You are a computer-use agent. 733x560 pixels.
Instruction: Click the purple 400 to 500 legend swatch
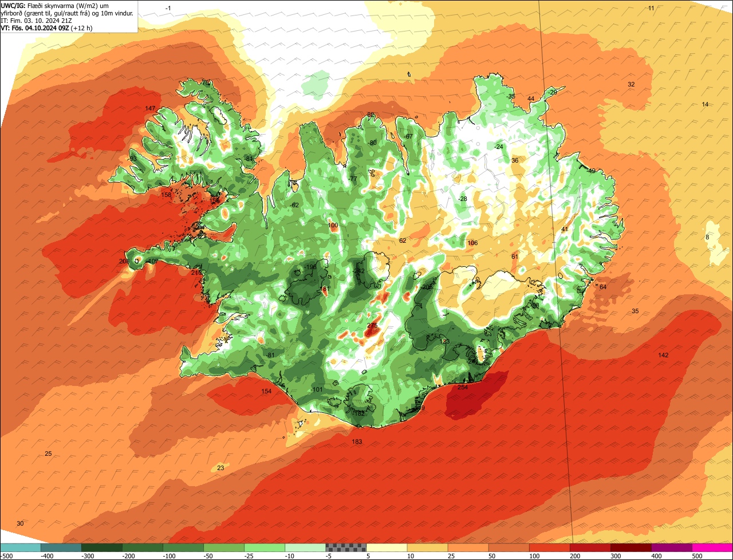coord(671,547)
